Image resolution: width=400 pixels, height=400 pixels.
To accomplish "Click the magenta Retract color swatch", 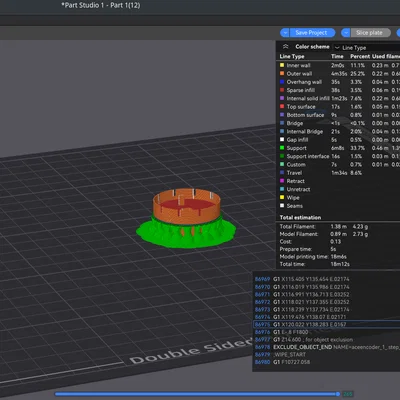I will point(282,181).
